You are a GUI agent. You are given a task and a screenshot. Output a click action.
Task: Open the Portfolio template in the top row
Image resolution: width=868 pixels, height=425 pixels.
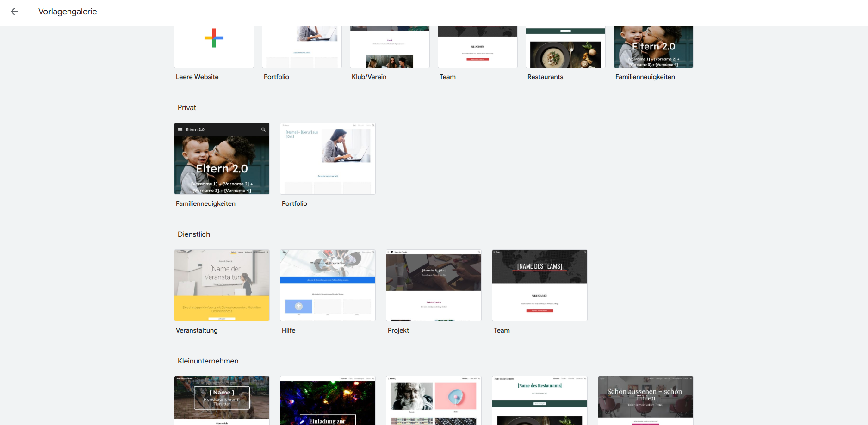(302, 47)
